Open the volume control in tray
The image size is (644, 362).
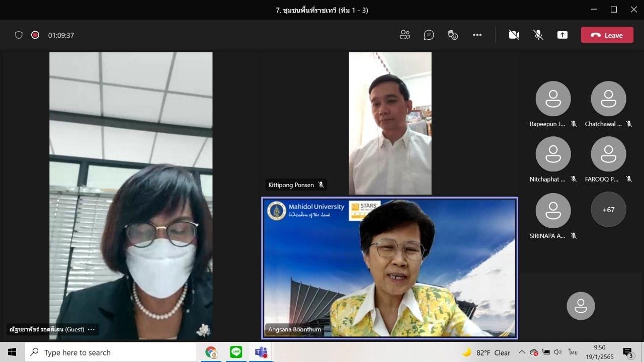tap(558, 352)
